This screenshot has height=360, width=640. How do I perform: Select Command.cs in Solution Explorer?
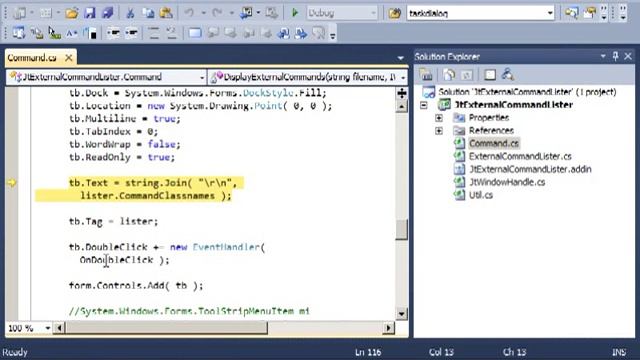[x=493, y=143]
